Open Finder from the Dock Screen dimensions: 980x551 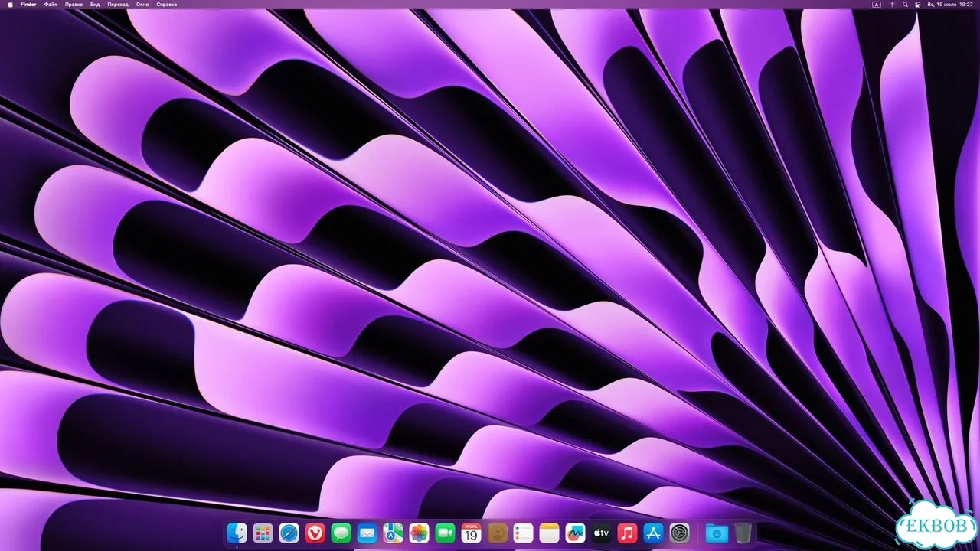coord(237,533)
